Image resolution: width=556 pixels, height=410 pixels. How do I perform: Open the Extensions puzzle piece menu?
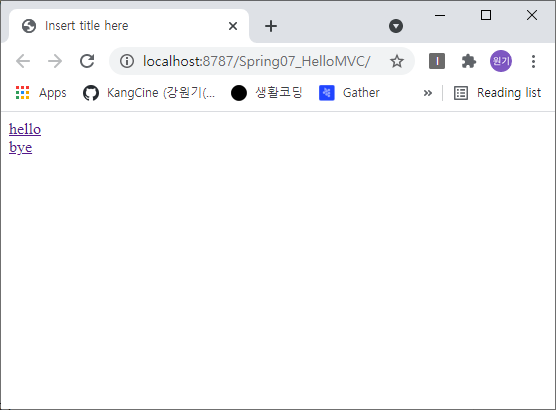pyautogui.click(x=469, y=61)
